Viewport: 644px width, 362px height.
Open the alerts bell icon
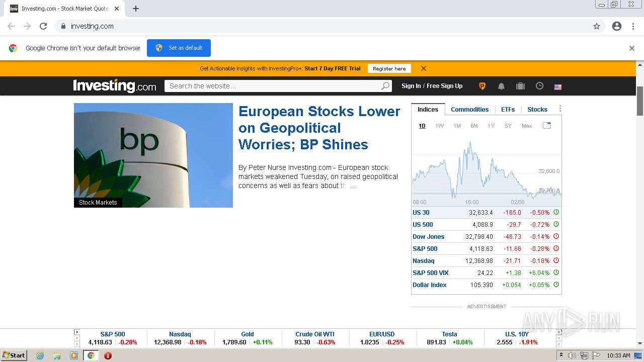501,86
